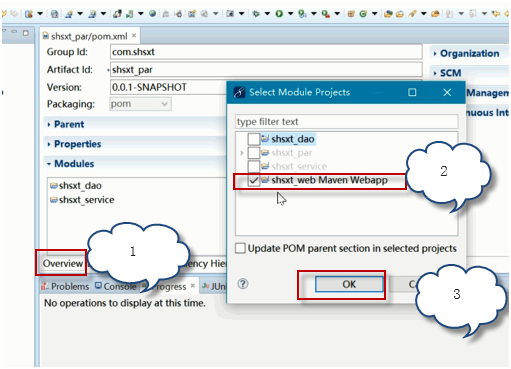511x369 pixels.
Task: Check the shsxt_service checkbox in dialog
Action: (254, 166)
